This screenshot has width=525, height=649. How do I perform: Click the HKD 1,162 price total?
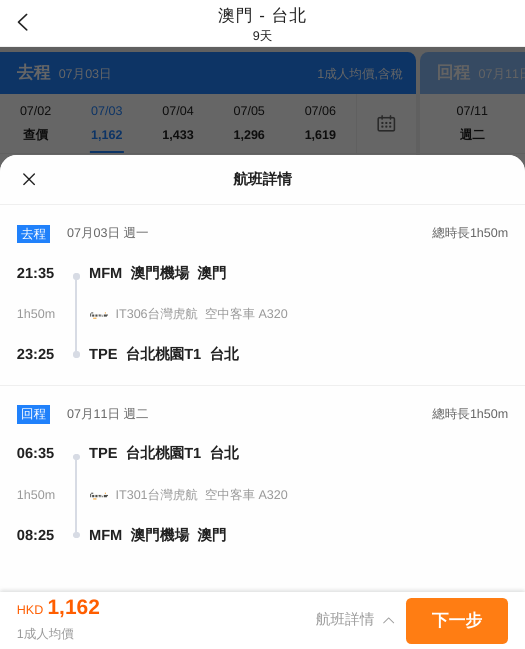coord(58,608)
